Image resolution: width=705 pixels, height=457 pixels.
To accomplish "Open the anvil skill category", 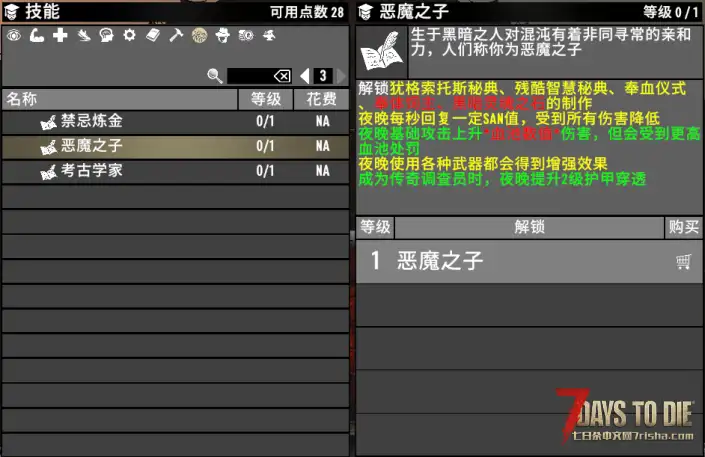I will pyautogui.click(x=269, y=35).
